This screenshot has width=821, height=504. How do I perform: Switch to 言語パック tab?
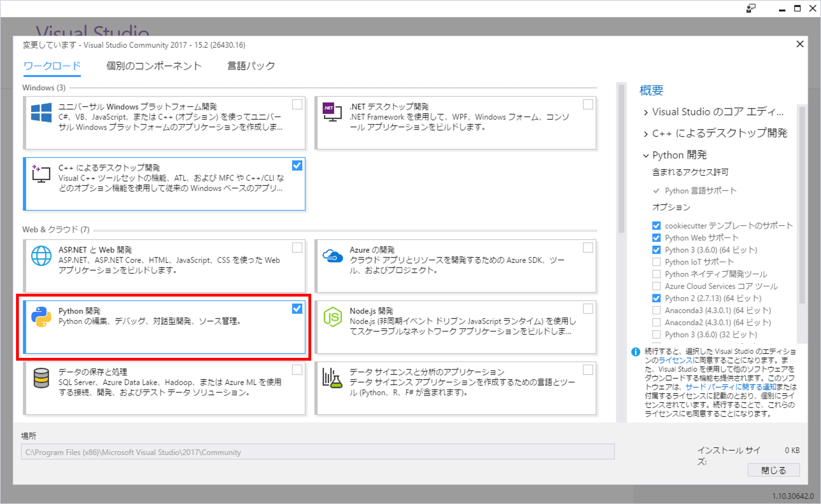(x=251, y=66)
